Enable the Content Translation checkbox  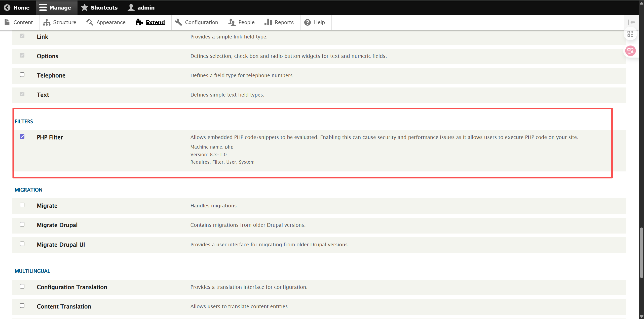[x=22, y=306]
